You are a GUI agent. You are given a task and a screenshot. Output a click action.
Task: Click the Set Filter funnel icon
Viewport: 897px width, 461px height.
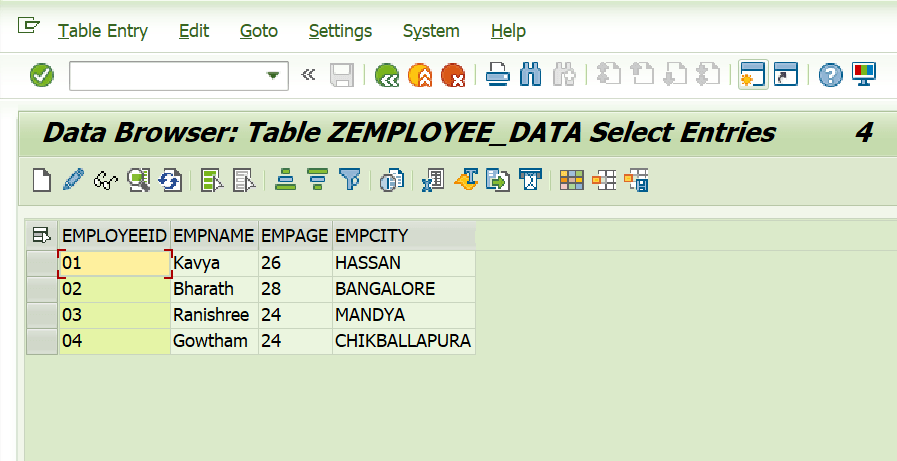point(350,181)
